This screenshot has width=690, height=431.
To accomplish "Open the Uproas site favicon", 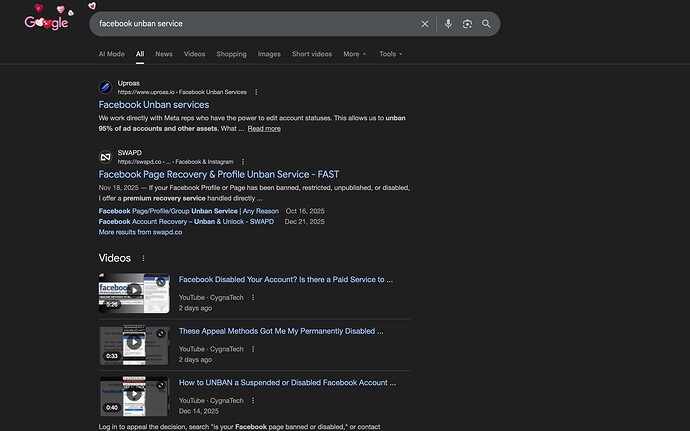I will coord(106,87).
